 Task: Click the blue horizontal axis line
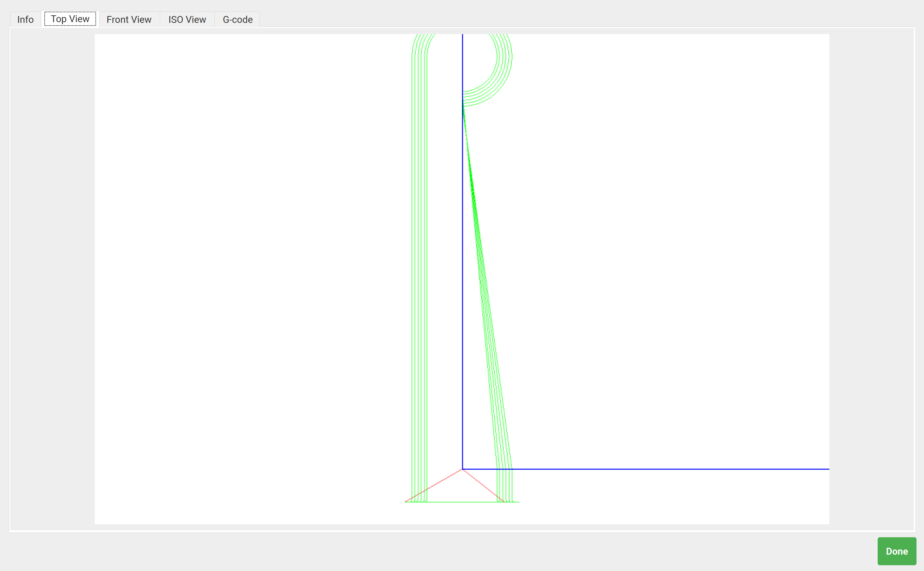click(x=645, y=469)
